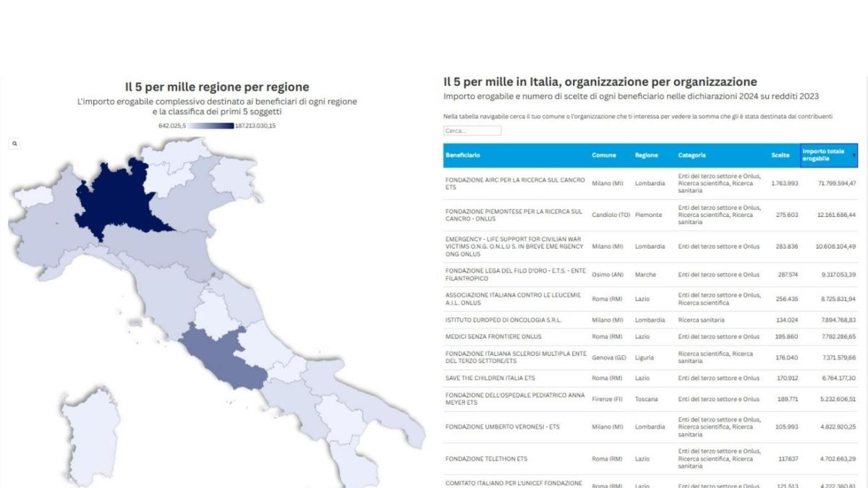Click the 'Osimo (AN)' comune cell

(608, 275)
